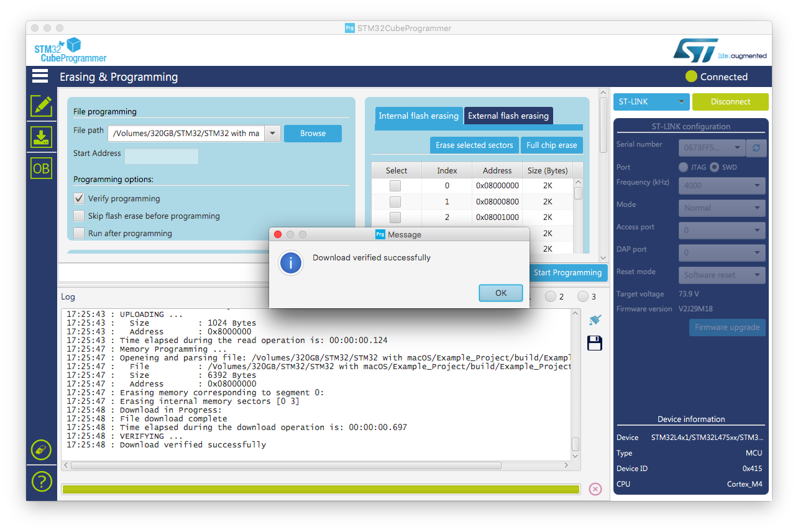798x532 pixels.
Task: Select sector index 0 checkbox
Action: 395,186
